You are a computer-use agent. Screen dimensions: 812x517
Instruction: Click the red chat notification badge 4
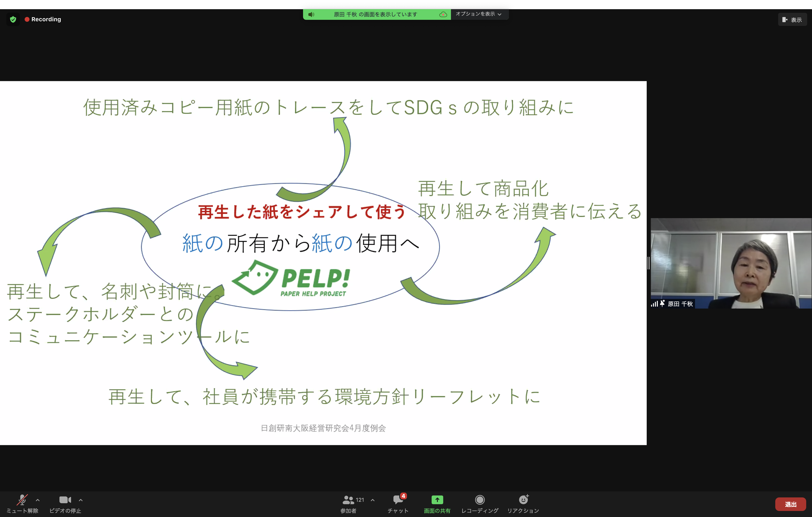click(403, 496)
